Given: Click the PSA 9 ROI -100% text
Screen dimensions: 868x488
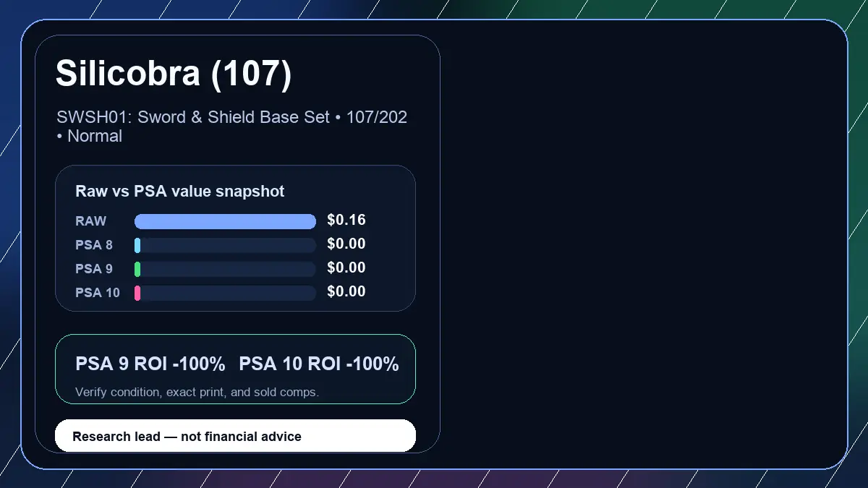Looking at the screenshot, I should pyautogui.click(x=150, y=364).
